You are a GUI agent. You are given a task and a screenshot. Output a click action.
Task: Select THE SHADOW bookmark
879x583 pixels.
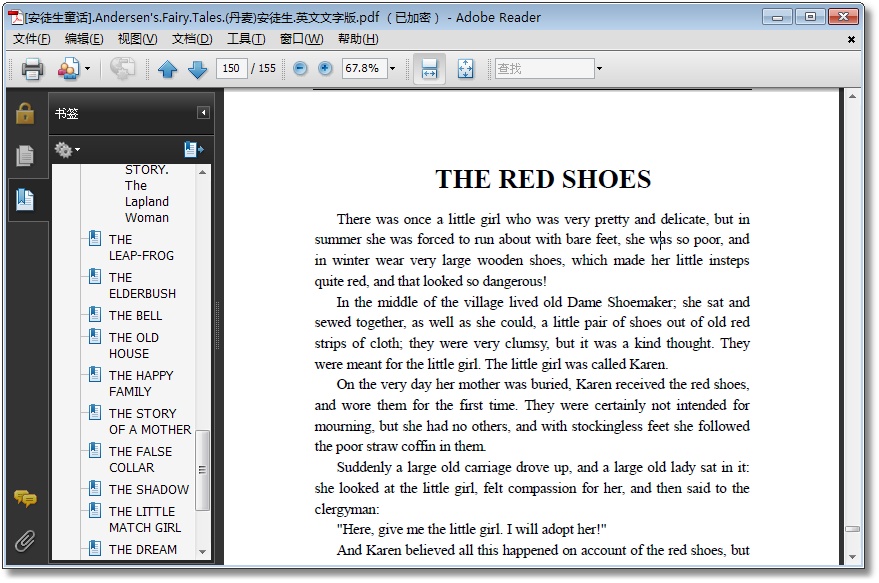pyautogui.click(x=149, y=489)
